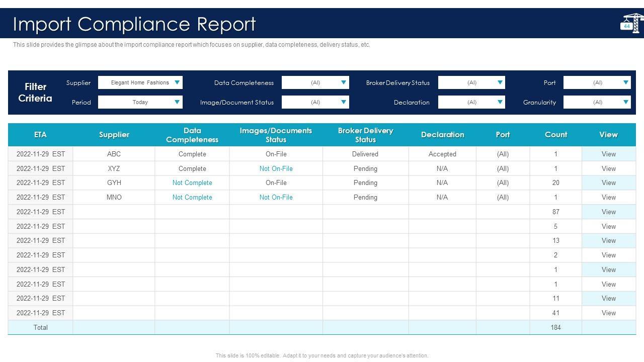This screenshot has height=362, width=644.
Task: Click Not Complete link in GYH row
Action: pos(192,183)
